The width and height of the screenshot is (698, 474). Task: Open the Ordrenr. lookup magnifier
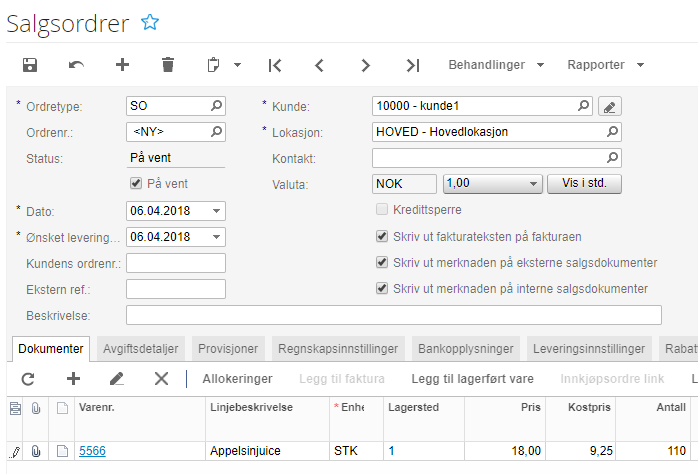pyautogui.click(x=216, y=132)
